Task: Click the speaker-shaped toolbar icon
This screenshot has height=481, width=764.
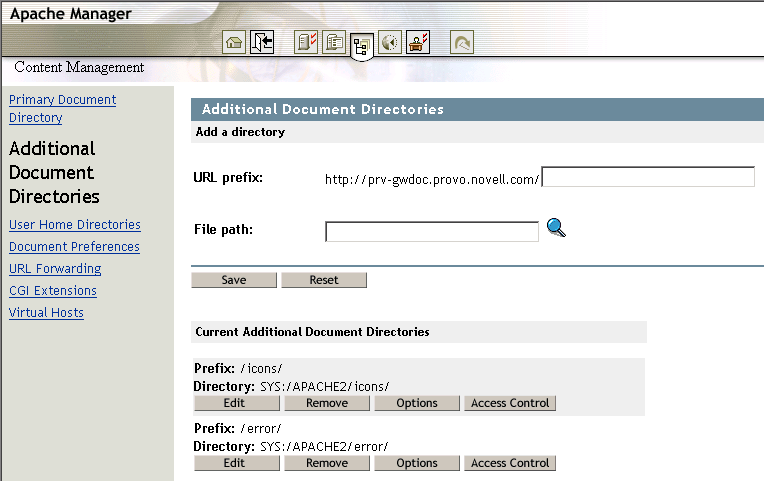Action: [x=390, y=43]
